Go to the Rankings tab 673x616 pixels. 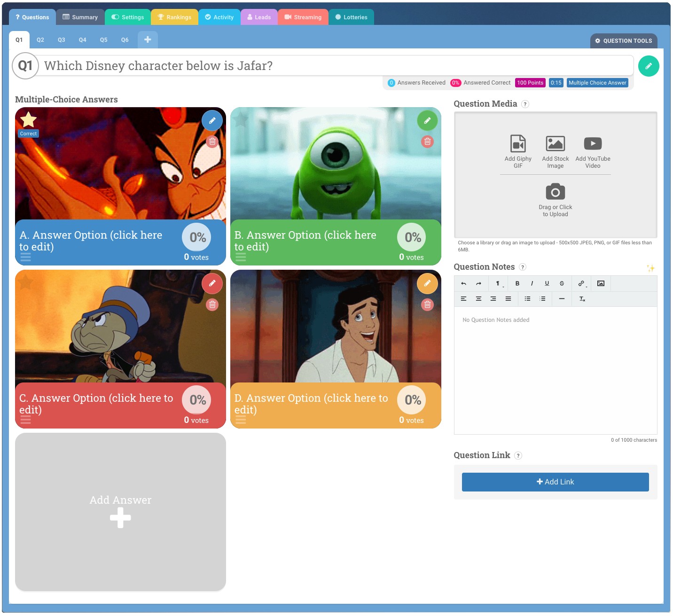pos(174,17)
